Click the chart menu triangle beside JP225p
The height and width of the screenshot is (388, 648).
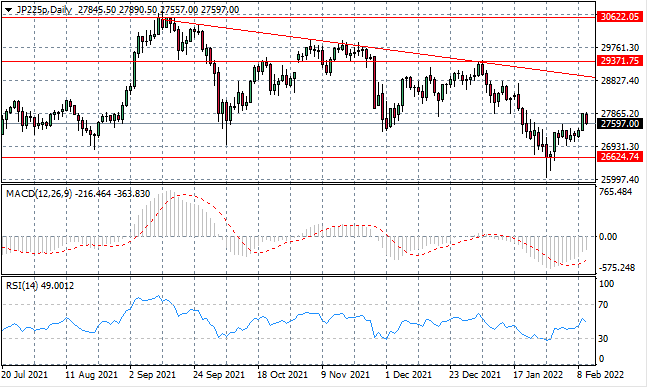tap(8, 10)
